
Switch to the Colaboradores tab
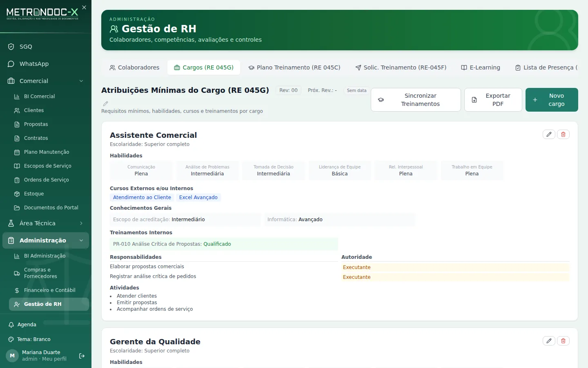click(x=134, y=67)
